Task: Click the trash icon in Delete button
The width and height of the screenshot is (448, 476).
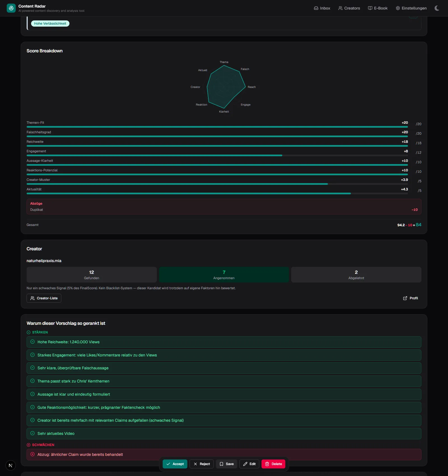Action: point(267,464)
